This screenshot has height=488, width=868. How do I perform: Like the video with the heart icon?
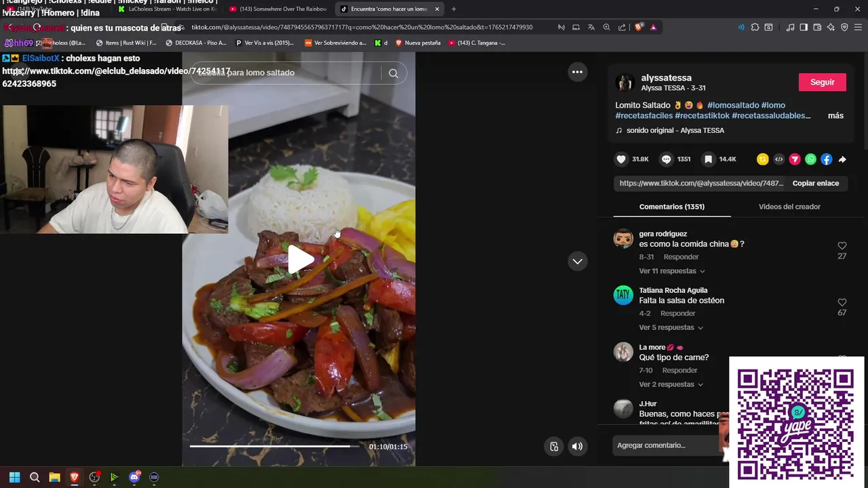pyautogui.click(x=621, y=159)
